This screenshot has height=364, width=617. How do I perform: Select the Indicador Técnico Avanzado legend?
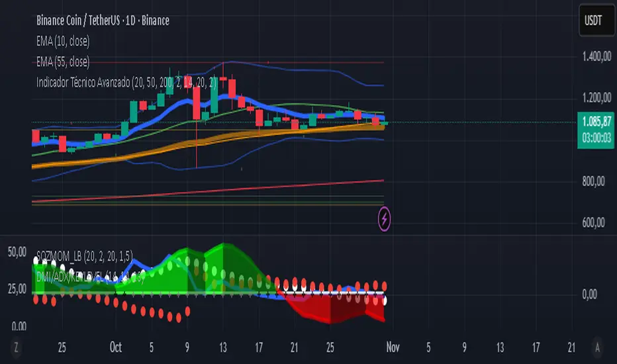tap(126, 82)
